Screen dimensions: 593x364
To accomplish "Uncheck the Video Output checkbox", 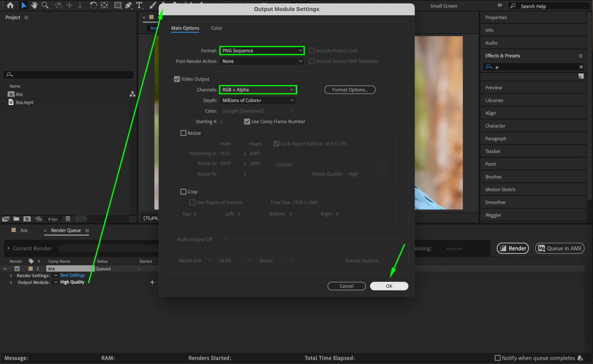I will 177,79.
